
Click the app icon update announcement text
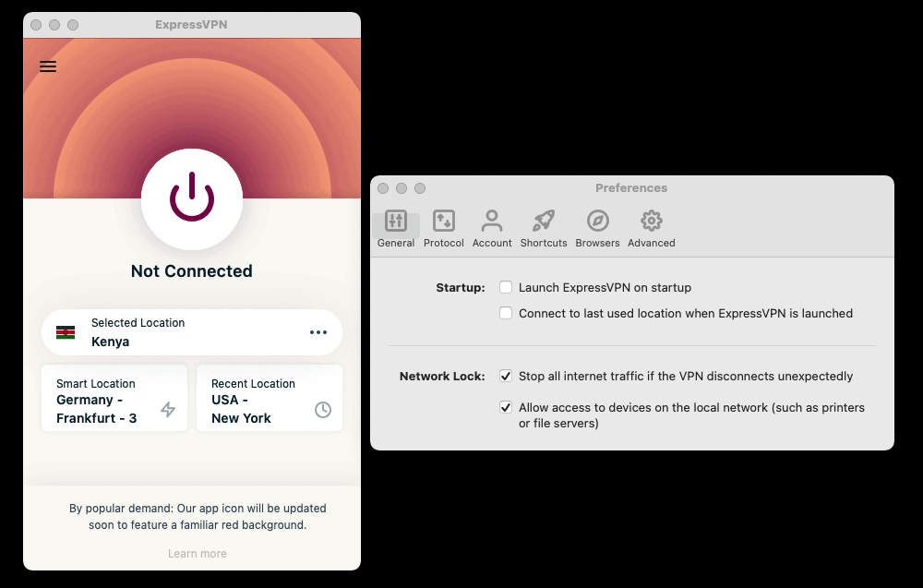[198, 516]
